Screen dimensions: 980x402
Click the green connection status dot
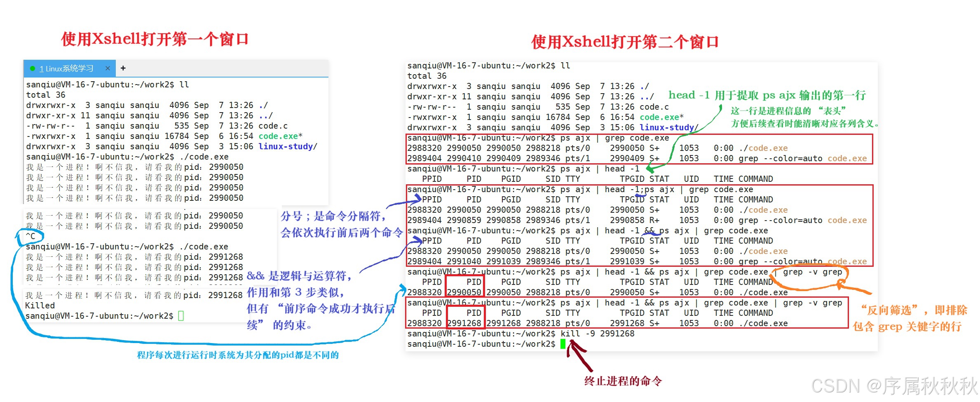point(33,68)
